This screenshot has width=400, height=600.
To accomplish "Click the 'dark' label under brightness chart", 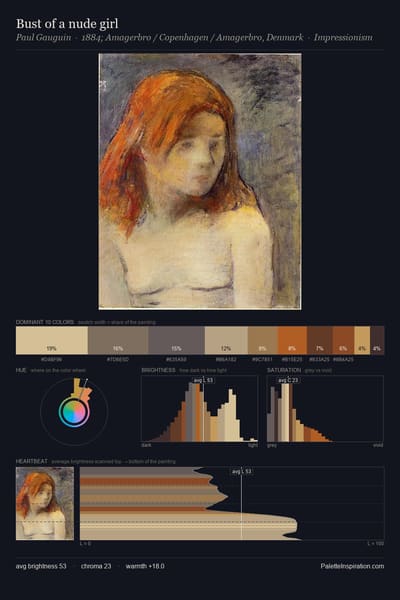I will tap(146, 445).
